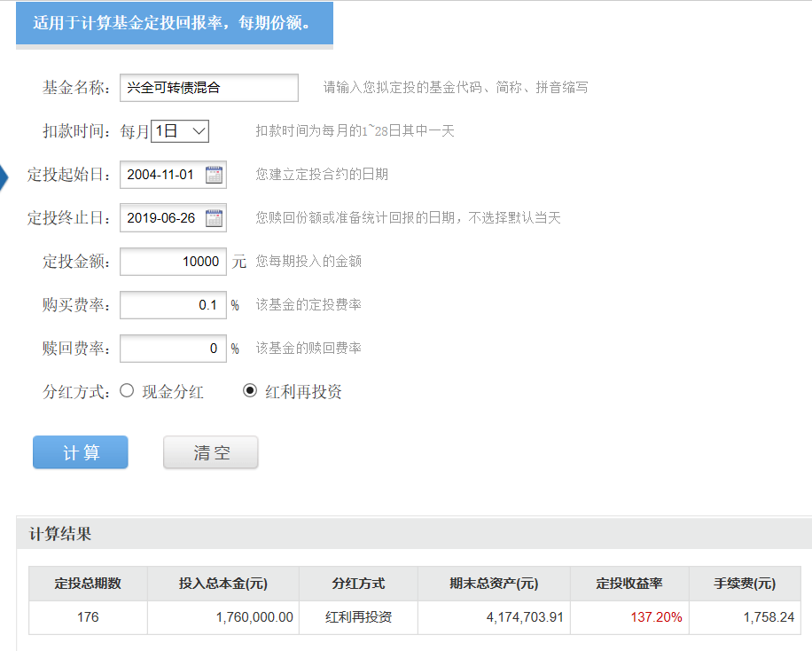Click the 购买费率 input field

pyautogui.click(x=173, y=305)
